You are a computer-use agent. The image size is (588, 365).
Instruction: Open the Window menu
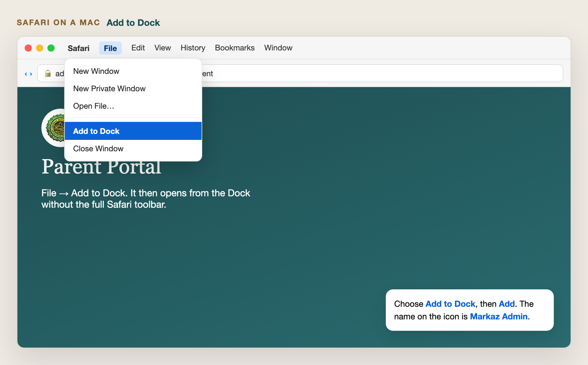278,48
